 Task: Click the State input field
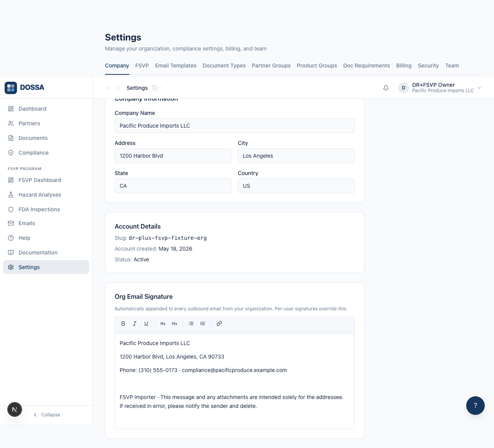(x=173, y=186)
